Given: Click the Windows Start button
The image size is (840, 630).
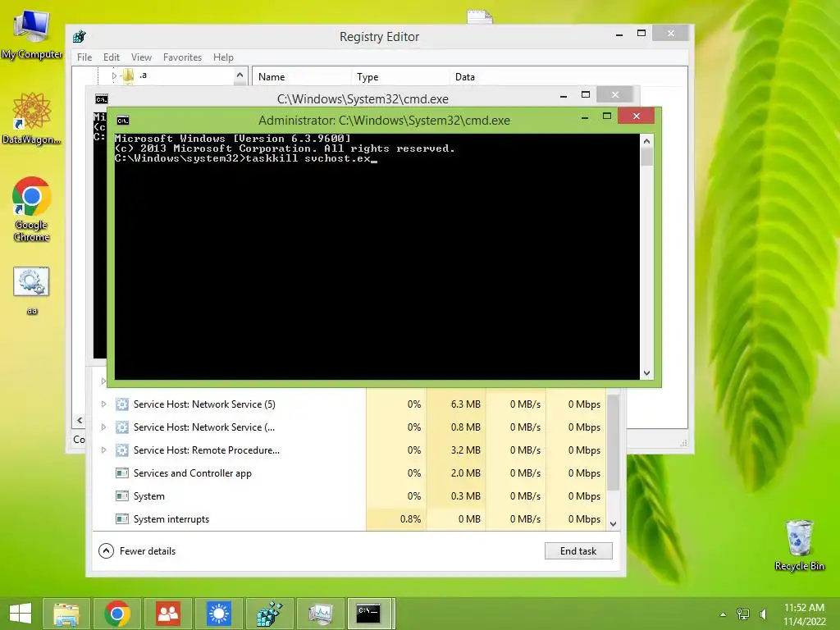Looking at the screenshot, I should pyautogui.click(x=21, y=614).
